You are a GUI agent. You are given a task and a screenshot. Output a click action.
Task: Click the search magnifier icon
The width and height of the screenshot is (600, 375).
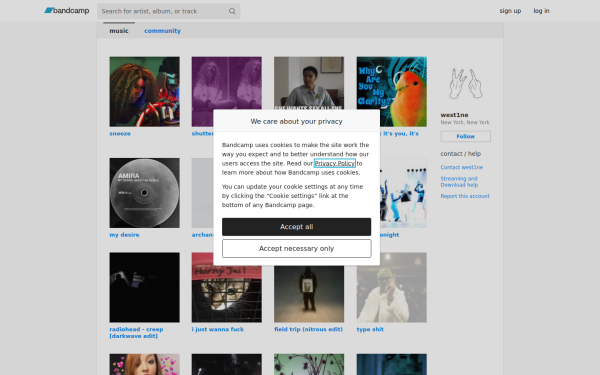click(232, 11)
